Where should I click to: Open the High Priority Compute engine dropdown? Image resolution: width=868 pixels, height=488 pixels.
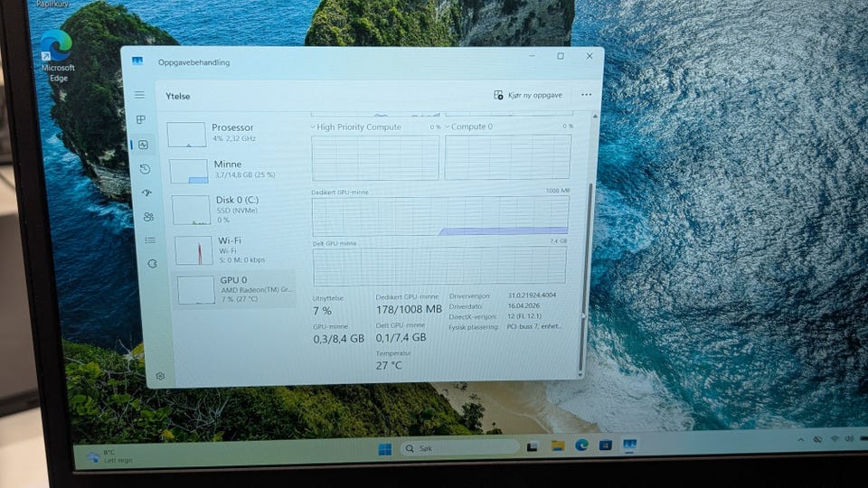click(313, 127)
